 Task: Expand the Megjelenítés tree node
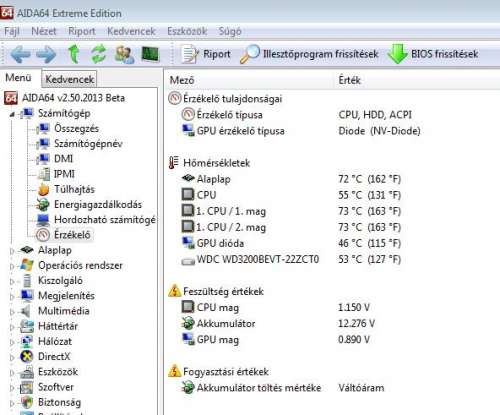(x=12, y=297)
